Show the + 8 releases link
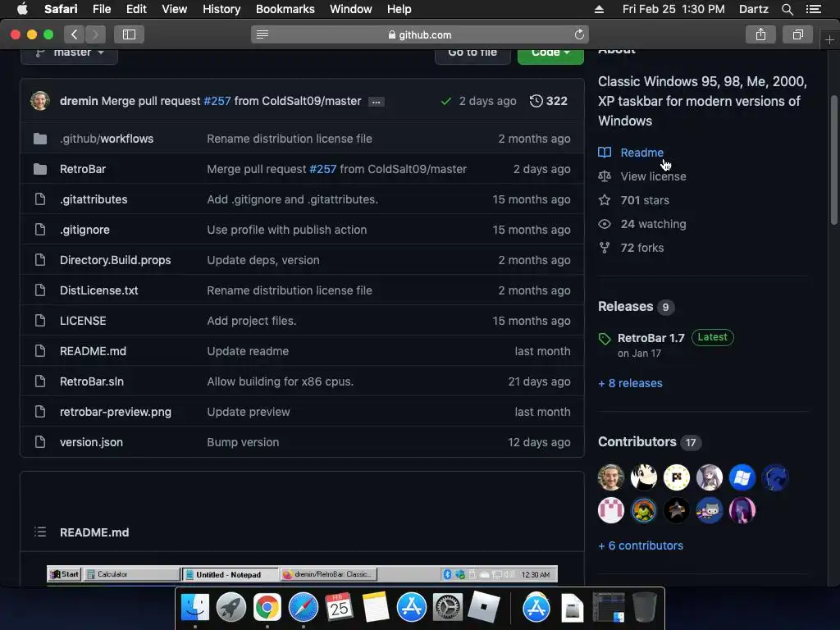Screen dimensions: 840x630 click(630, 383)
